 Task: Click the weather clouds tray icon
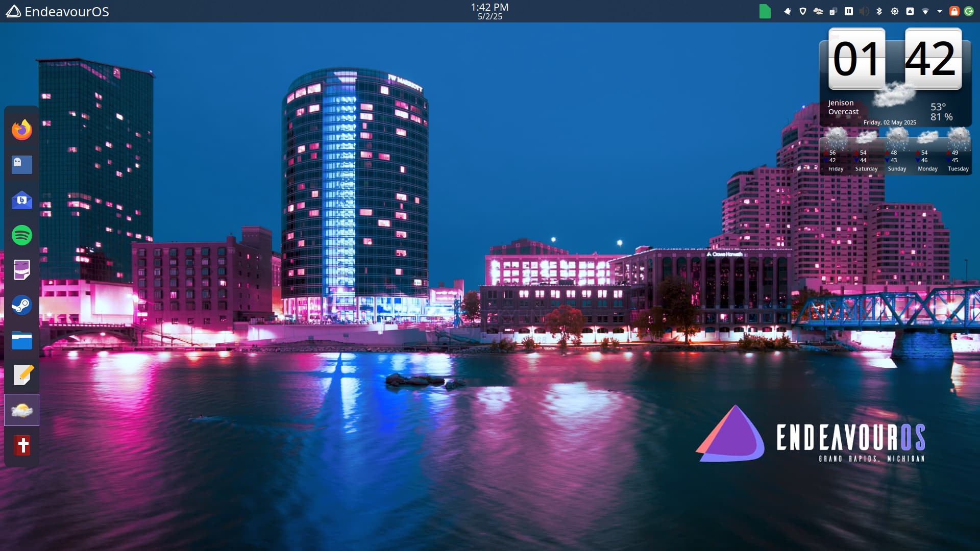[818, 11]
